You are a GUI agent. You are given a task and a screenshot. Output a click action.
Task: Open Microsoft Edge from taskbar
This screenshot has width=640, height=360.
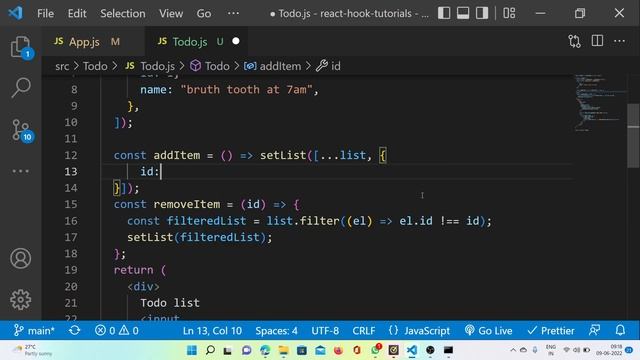click(x=265, y=350)
